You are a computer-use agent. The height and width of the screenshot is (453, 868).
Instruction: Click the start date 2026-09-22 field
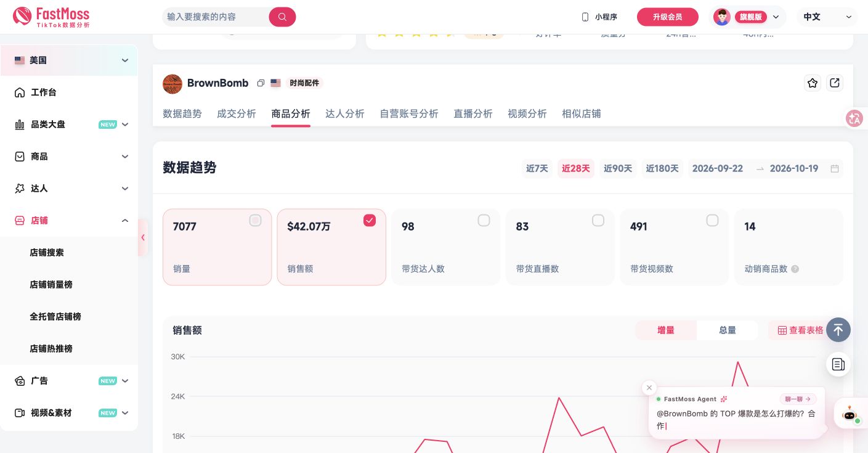pos(718,169)
